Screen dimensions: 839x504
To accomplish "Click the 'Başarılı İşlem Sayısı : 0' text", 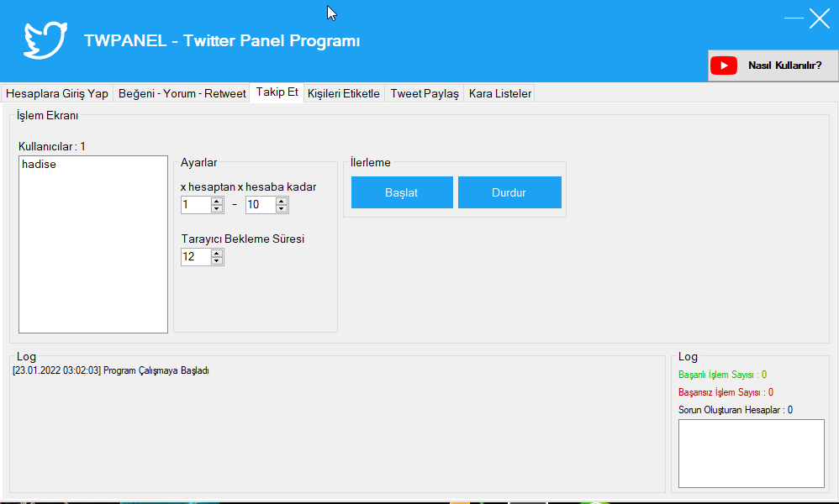I will tap(722, 375).
